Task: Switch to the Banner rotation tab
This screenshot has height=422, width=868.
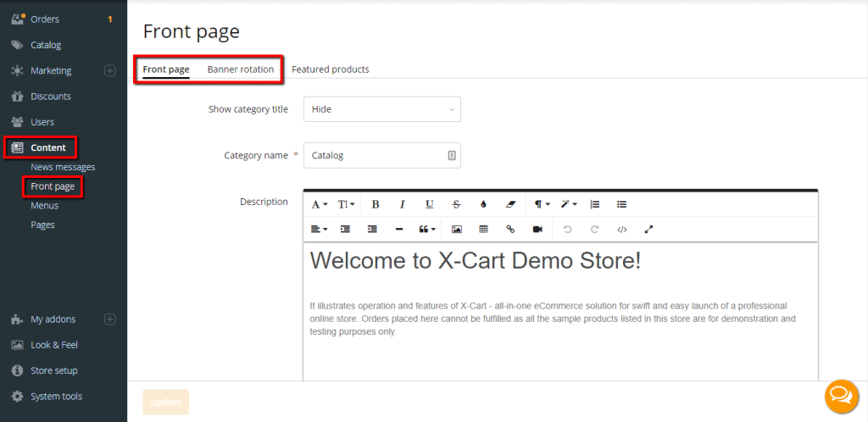Action: coord(241,69)
